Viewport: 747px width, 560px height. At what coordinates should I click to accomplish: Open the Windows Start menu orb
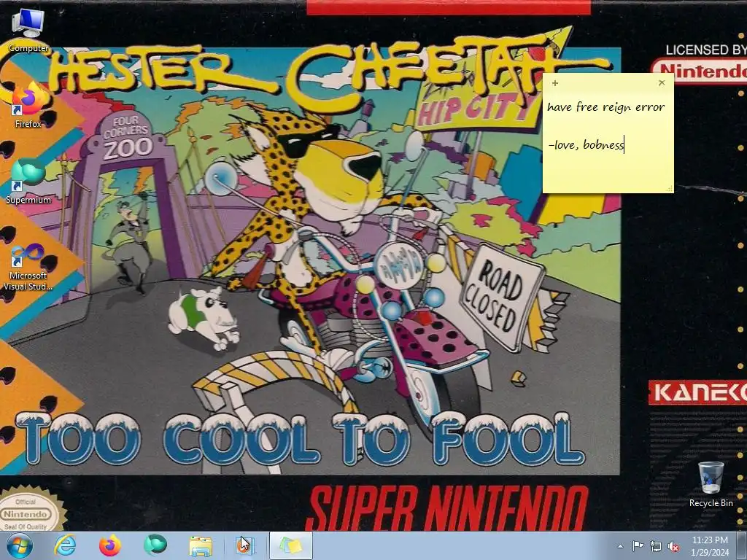[20, 546]
